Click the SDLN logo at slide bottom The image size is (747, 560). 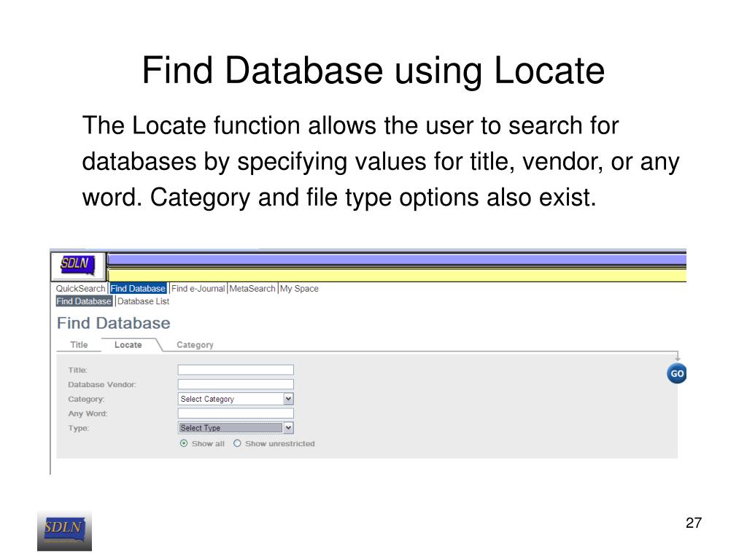pyautogui.click(x=64, y=530)
